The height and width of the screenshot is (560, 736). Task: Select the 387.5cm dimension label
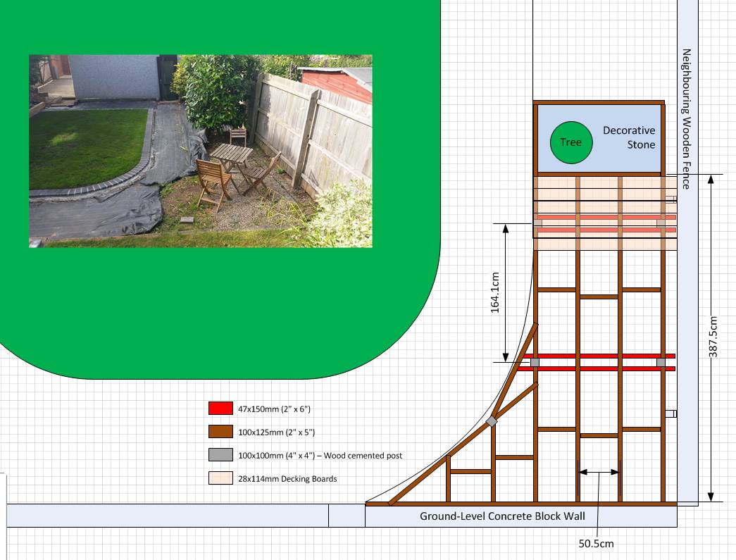click(x=713, y=337)
